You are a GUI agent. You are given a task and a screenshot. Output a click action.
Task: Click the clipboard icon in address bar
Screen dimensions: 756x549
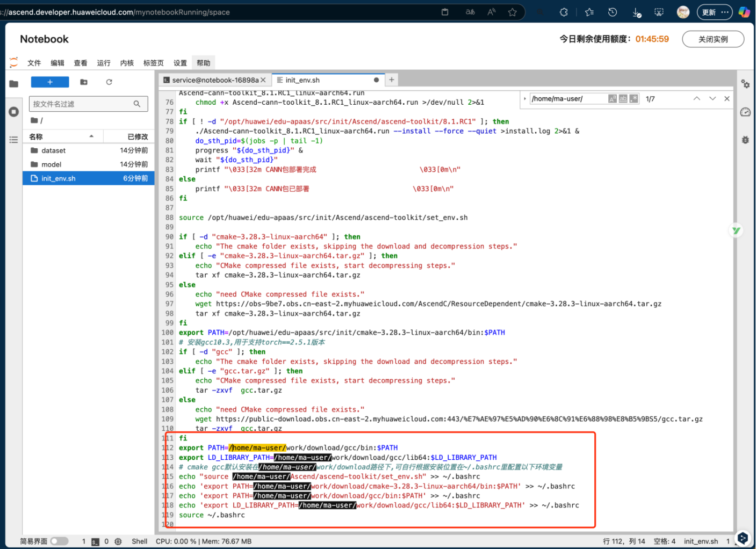pyautogui.click(x=445, y=12)
